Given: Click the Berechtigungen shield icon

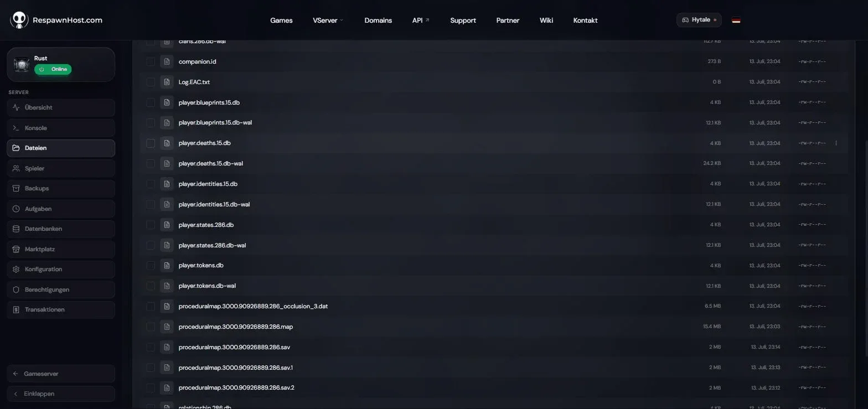Looking at the screenshot, I should [16, 289].
